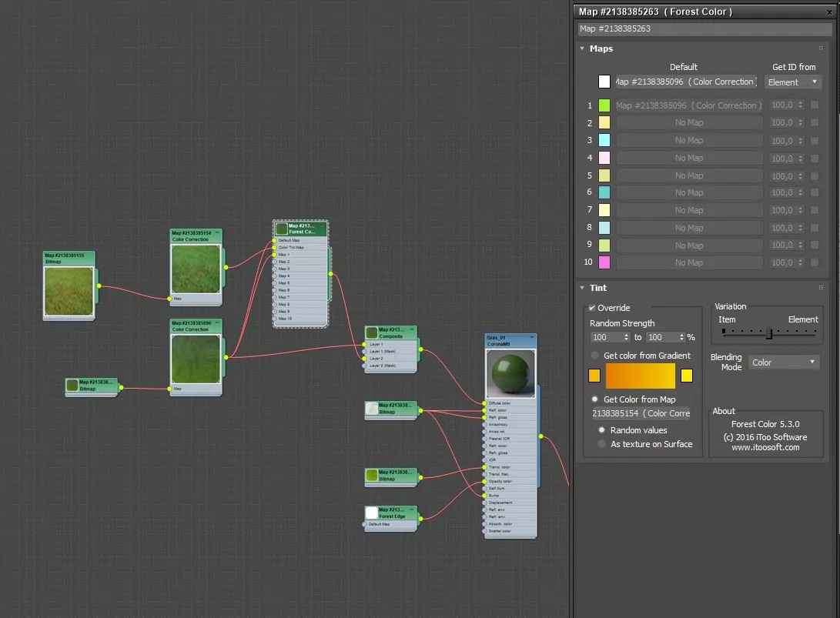
Task: Click the CoronaMtl sphere preview thumbnail
Action: 510,374
